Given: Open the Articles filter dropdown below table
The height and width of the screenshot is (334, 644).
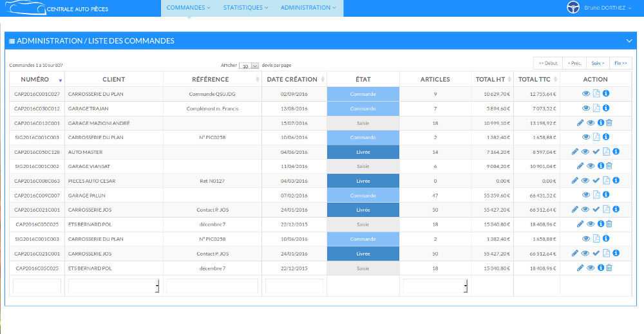Looking at the screenshot, I should click(x=435, y=286).
